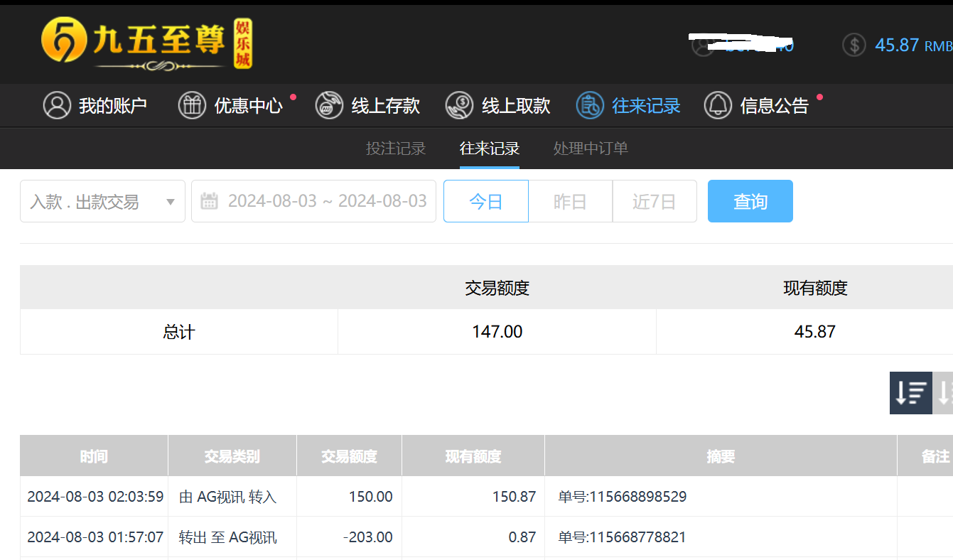The width and height of the screenshot is (953, 560).
Task: Click the 优惠中心 gift box icon
Action: pyautogui.click(x=192, y=105)
